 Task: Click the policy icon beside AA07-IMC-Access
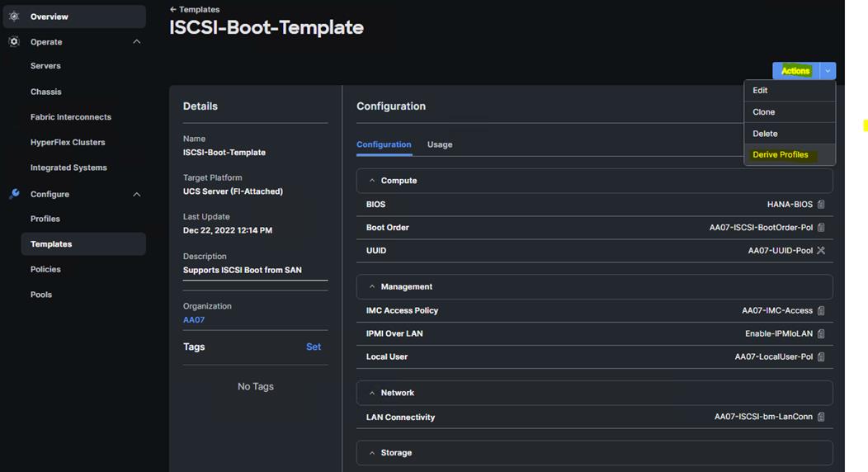(x=821, y=310)
